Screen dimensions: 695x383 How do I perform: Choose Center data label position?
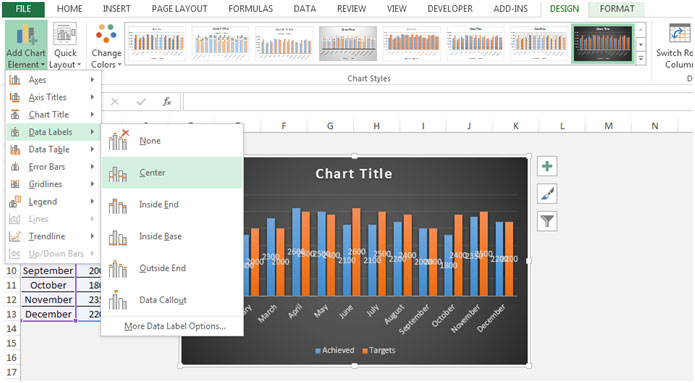click(x=172, y=173)
